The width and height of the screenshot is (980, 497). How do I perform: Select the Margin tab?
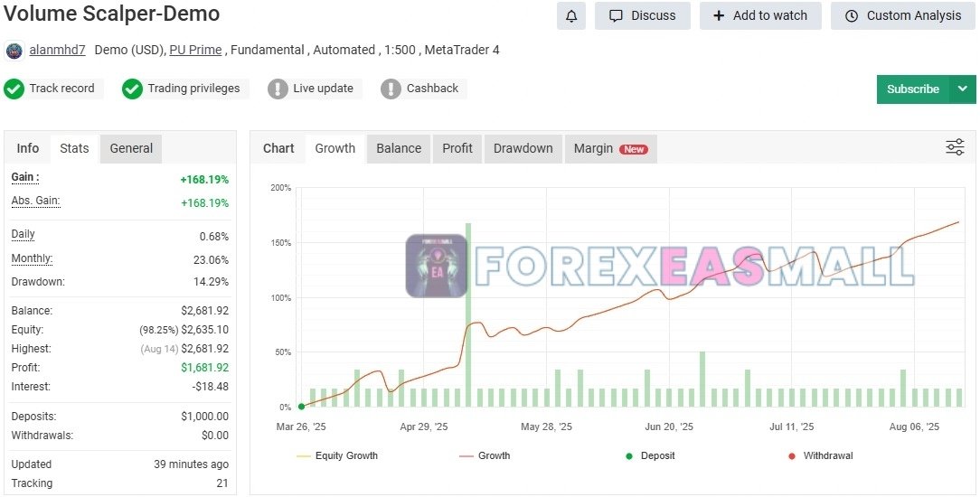[609, 148]
